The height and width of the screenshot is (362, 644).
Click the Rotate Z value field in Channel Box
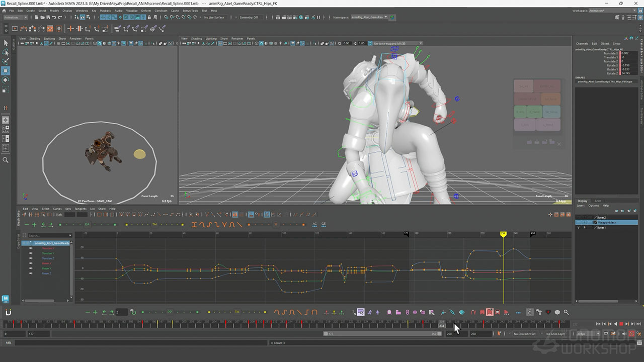(627, 73)
